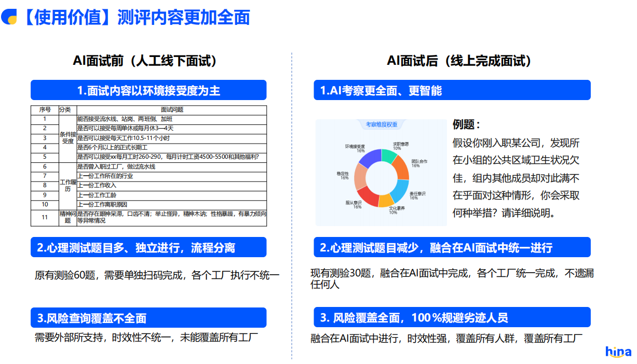Click the yellow 文化素养 chart segment

coord(386,201)
